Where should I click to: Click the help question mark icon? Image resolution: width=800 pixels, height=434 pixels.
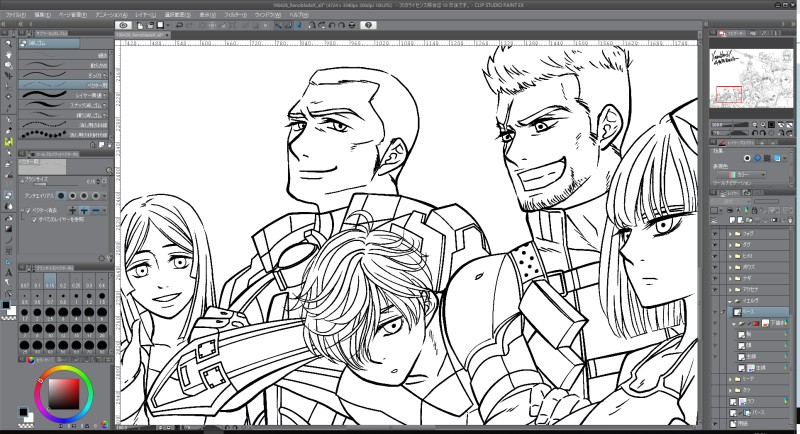tap(368, 24)
